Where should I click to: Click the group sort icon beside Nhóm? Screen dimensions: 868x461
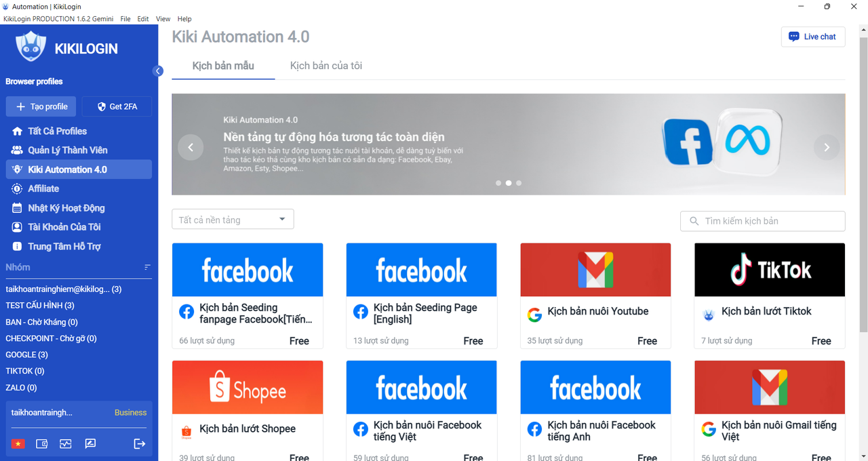pyautogui.click(x=147, y=267)
